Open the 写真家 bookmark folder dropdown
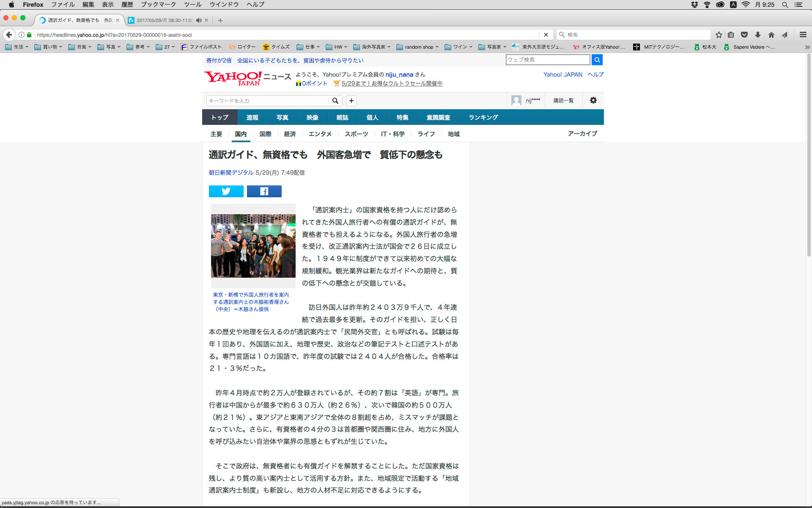 pos(492,47)
